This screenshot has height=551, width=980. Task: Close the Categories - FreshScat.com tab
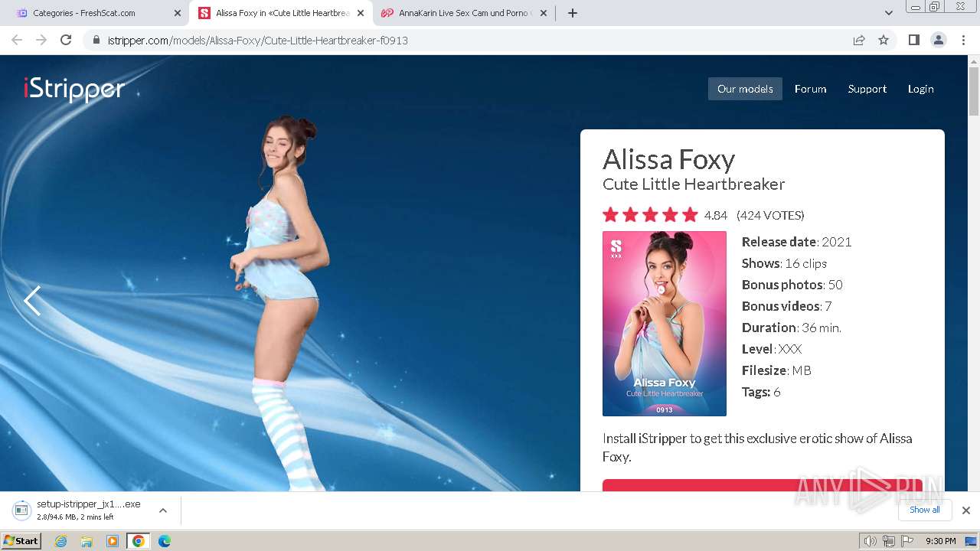[x=177, y=13]
